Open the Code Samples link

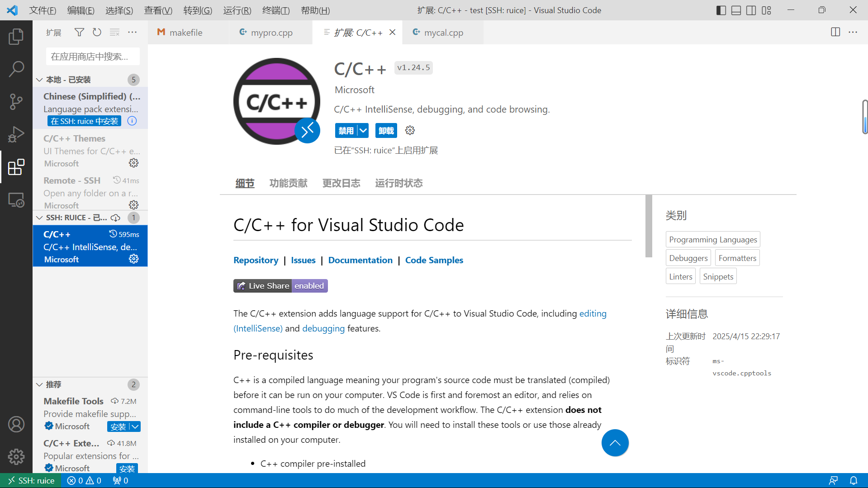[x=434, y=260]
